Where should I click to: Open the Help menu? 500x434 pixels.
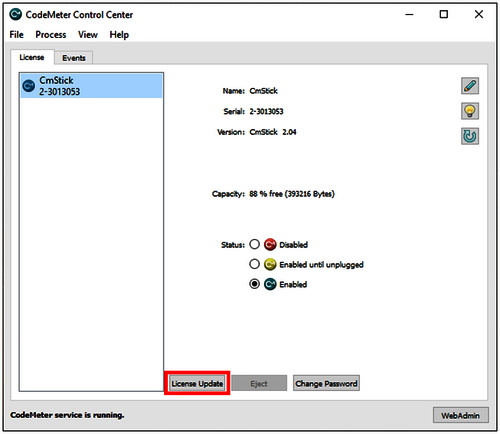pos(119,35)
